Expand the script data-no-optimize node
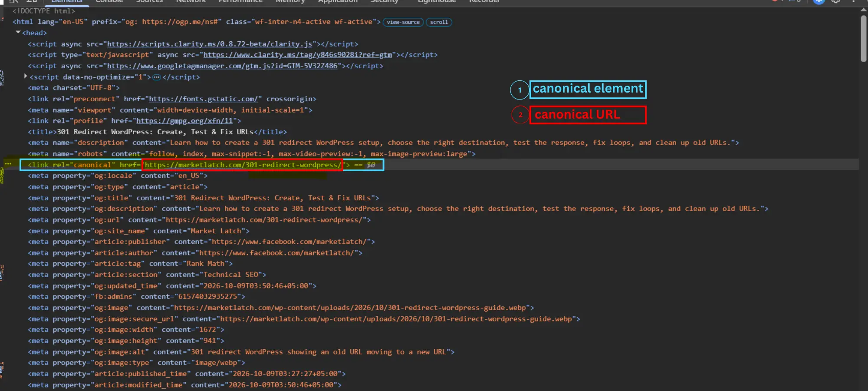Viewport: 868px width, 391px height. [26, 76]
